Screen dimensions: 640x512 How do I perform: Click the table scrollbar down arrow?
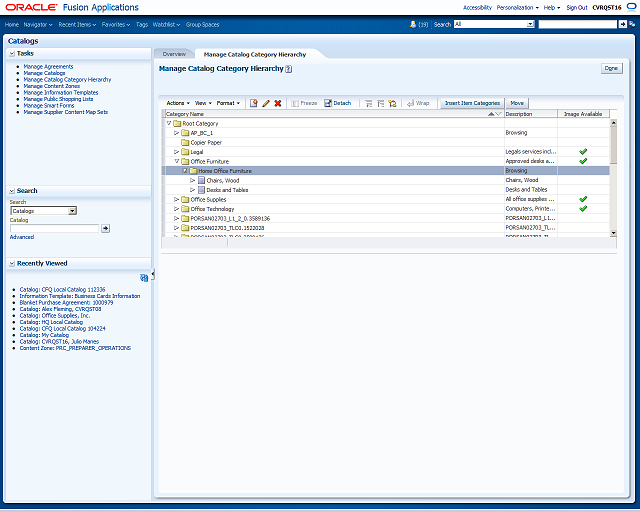[613, 233]
